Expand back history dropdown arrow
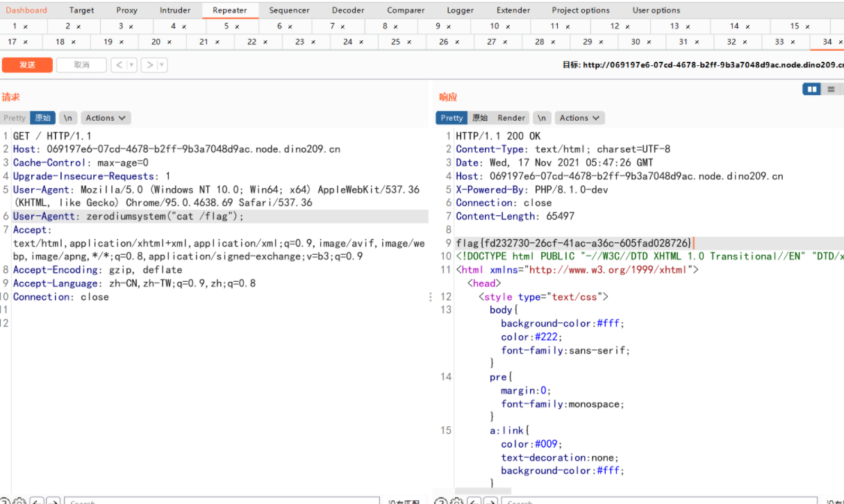Viewport: 844px width, 504px height. [x=132, y=65]
